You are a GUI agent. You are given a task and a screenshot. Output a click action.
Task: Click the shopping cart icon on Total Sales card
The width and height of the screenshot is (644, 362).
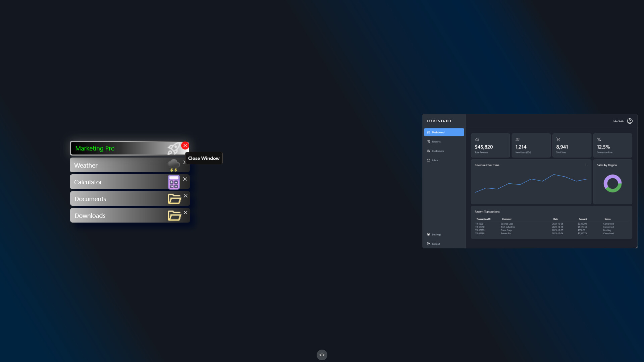click(558, 139)
